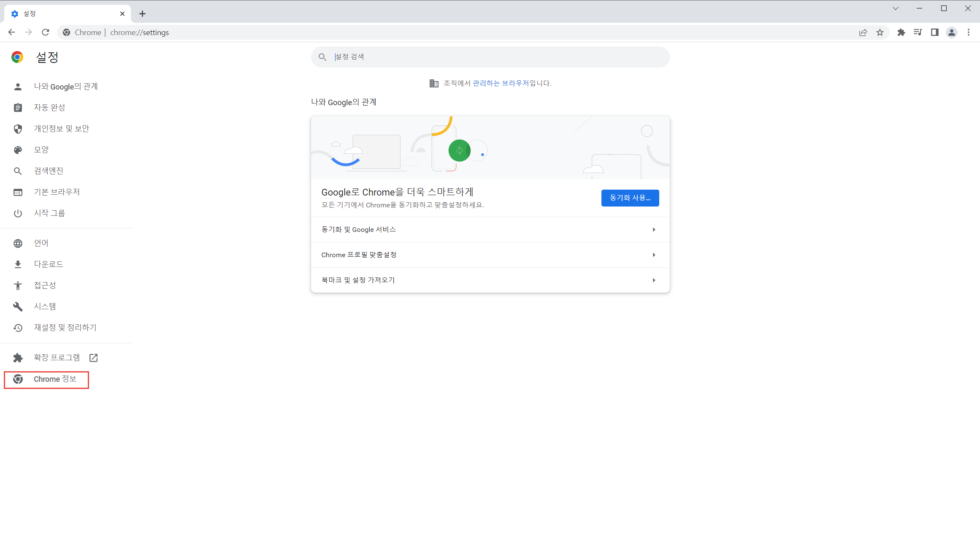
Task: Click the power icon for 시작 그룹
Action: 18,213
